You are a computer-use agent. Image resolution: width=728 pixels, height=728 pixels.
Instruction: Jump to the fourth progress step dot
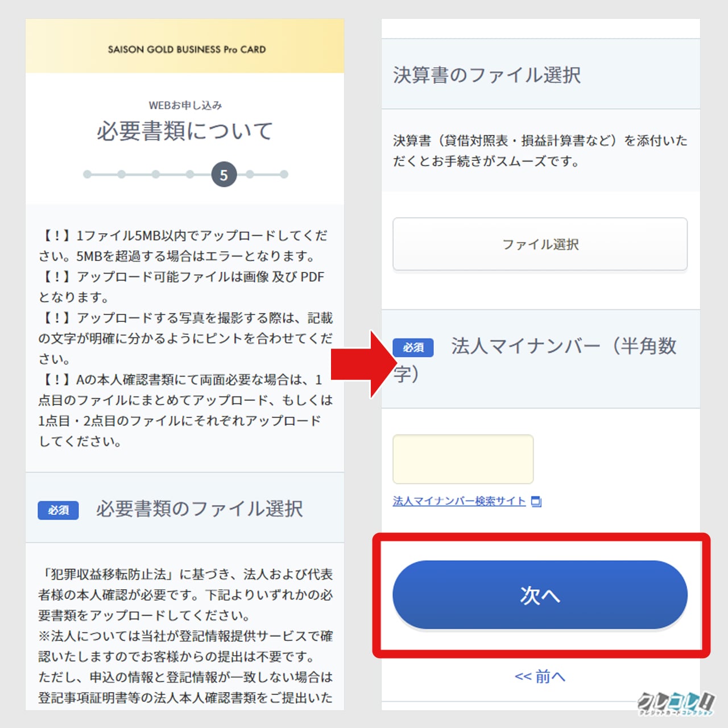189,175
